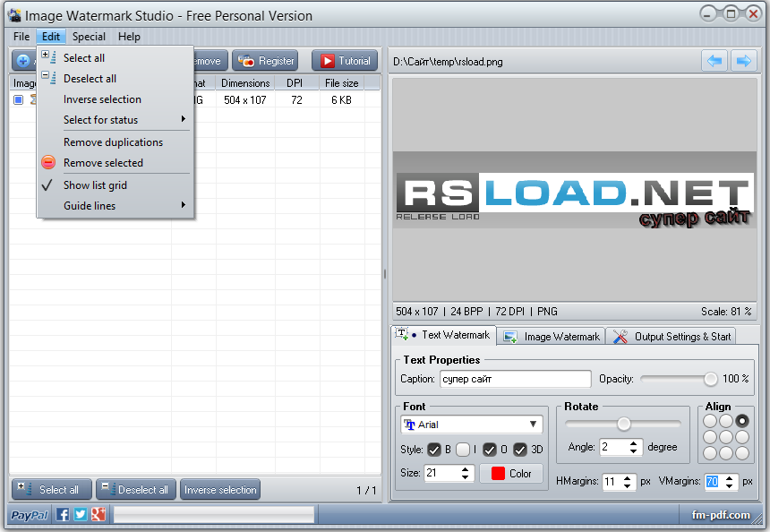Viewport: 770px width, 532px height.
Task: Toggle the rsload.png row checkbox
Action: 19,100
